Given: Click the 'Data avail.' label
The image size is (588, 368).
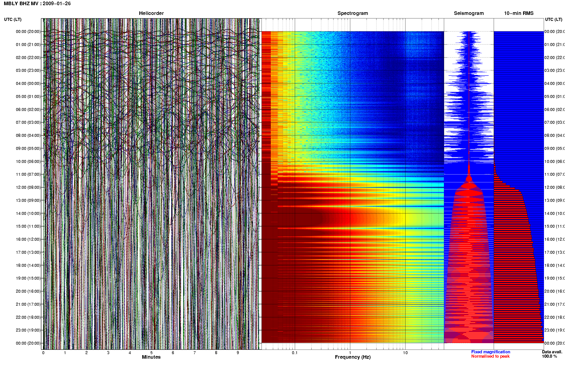Looking at the screenshot, I should (552, 352).
